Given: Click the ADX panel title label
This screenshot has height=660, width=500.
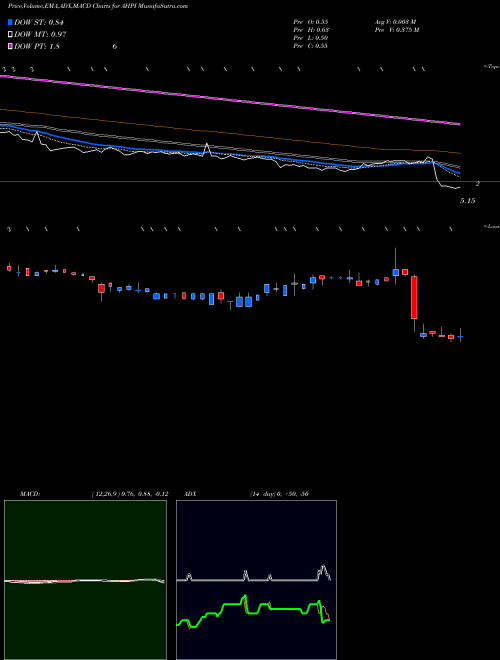Looking at the screenshot, I should [192, 494].
